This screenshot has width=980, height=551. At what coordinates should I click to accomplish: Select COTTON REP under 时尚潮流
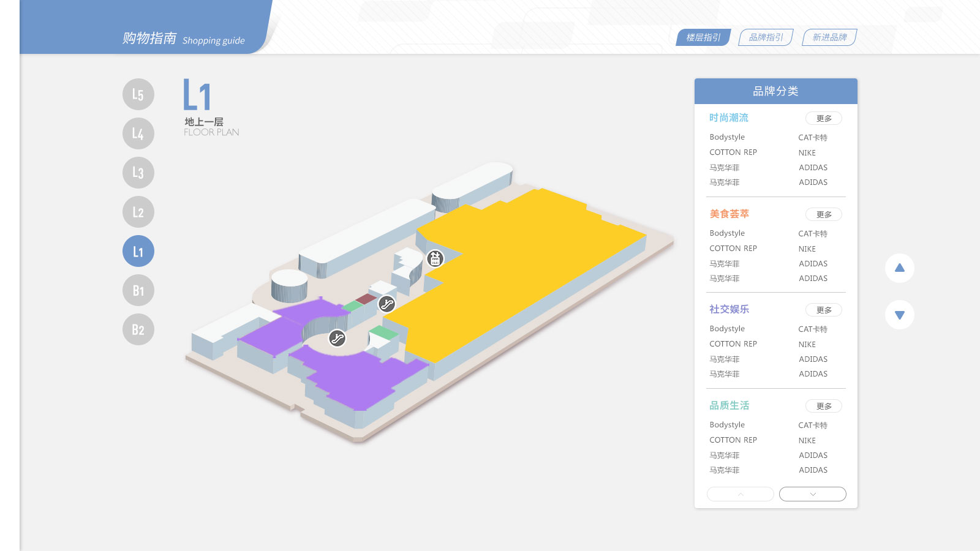coord(733,152)
